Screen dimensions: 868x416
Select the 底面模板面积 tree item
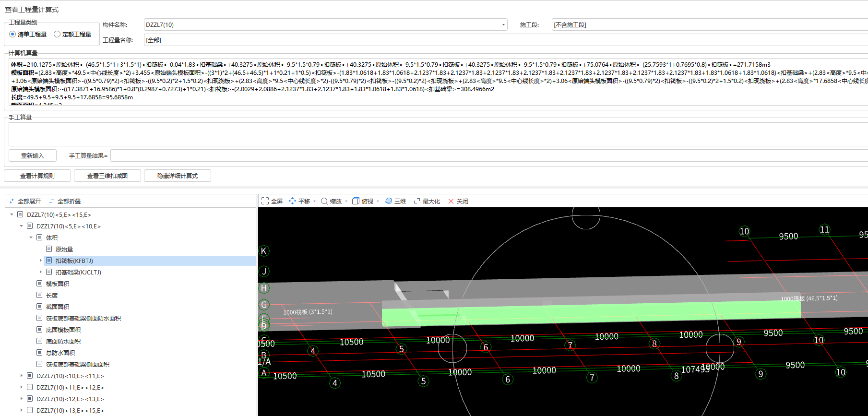(x=63, y=330)
